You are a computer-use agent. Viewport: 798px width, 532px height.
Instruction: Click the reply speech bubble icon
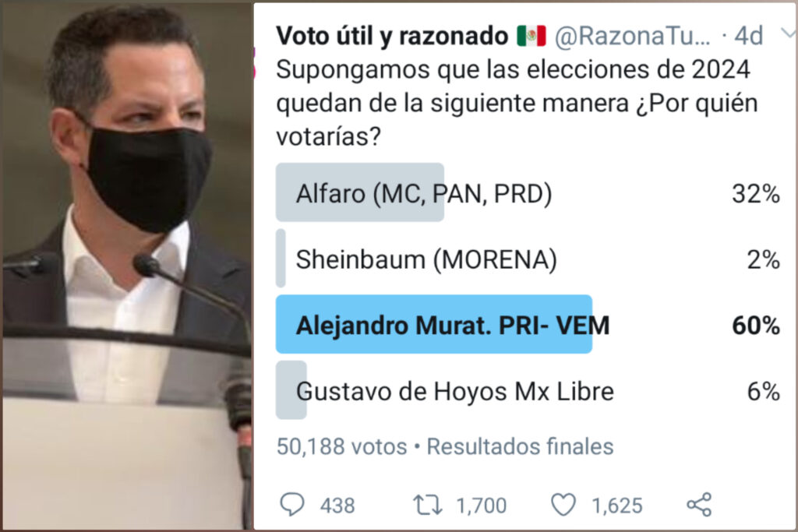292,505
